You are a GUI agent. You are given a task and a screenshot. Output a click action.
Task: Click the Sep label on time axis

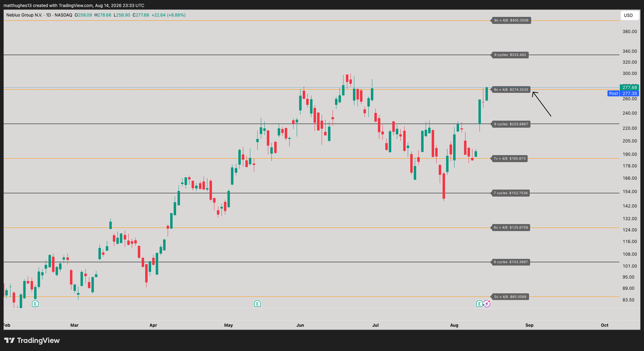tap(530, 325)
